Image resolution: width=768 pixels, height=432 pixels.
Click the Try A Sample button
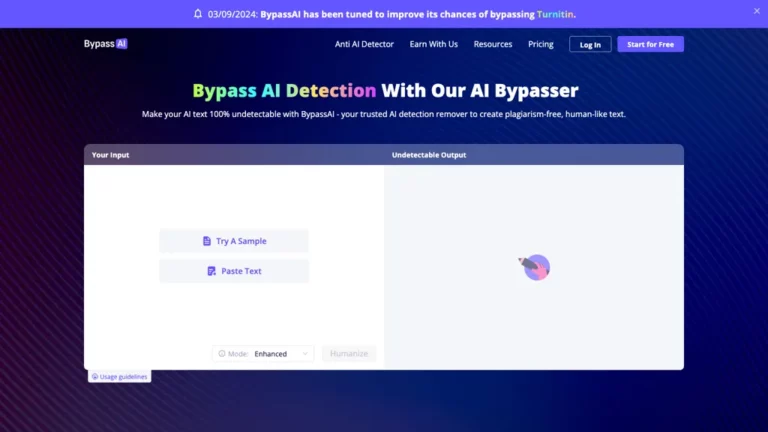[234, 241]
